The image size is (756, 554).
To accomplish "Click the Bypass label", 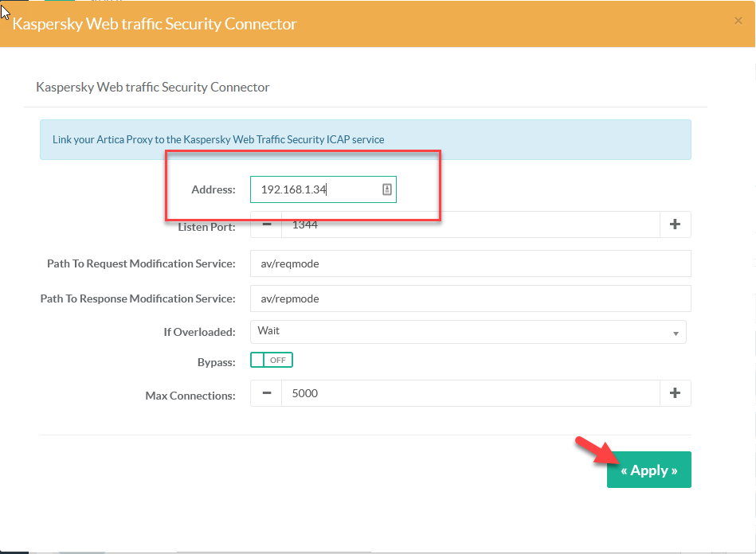I will [216, 362].
